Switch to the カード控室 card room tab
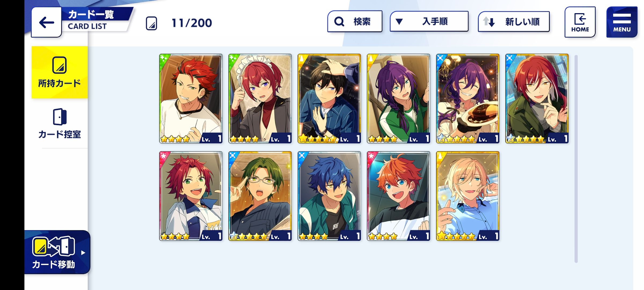 (60, 124)
